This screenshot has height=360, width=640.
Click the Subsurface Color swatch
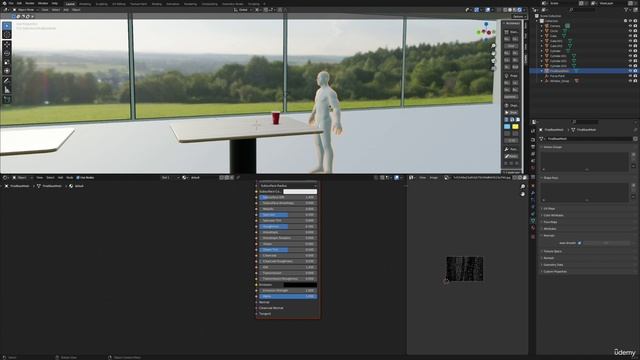[x=300, y=191]
